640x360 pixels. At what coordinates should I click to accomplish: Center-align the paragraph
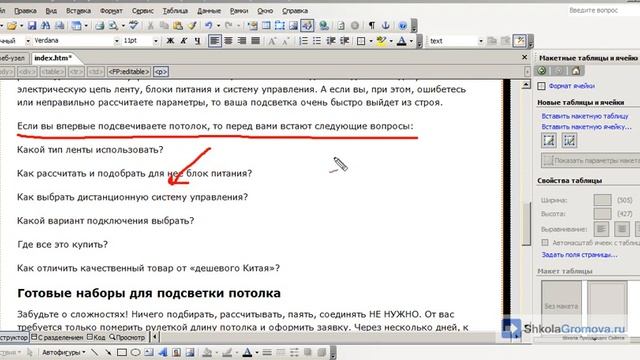point(228,41)
